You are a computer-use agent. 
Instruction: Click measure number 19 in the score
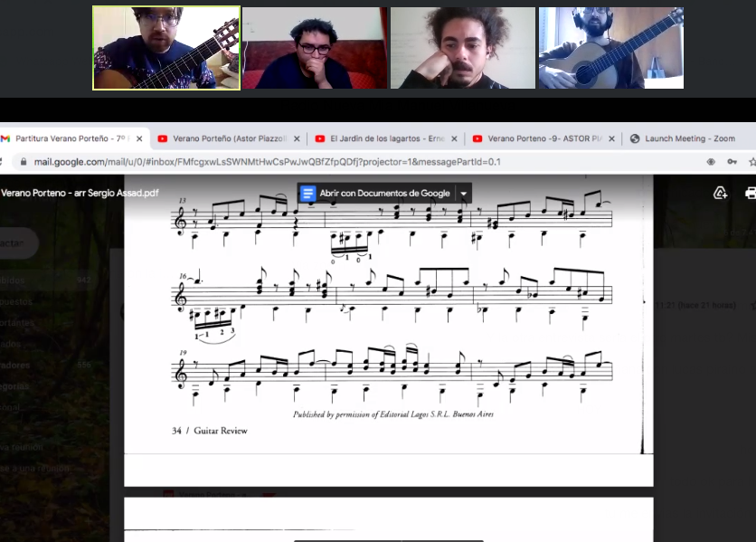tap(183, 352)
